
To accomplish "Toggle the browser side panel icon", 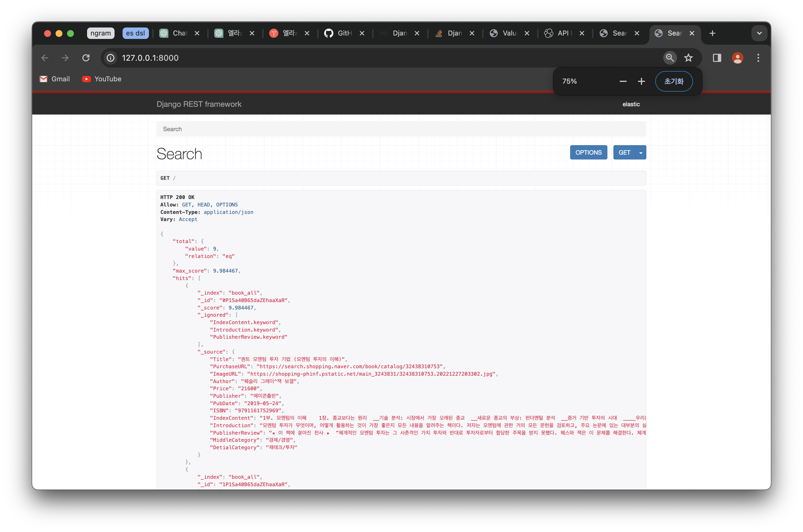I will (x=717, y=58).
